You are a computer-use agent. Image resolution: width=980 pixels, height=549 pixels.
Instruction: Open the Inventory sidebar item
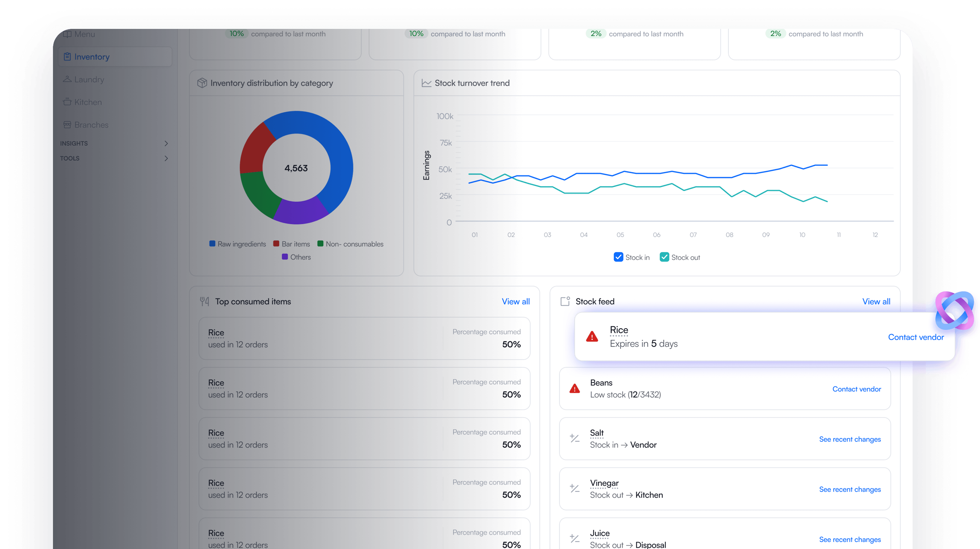[115, 57]
